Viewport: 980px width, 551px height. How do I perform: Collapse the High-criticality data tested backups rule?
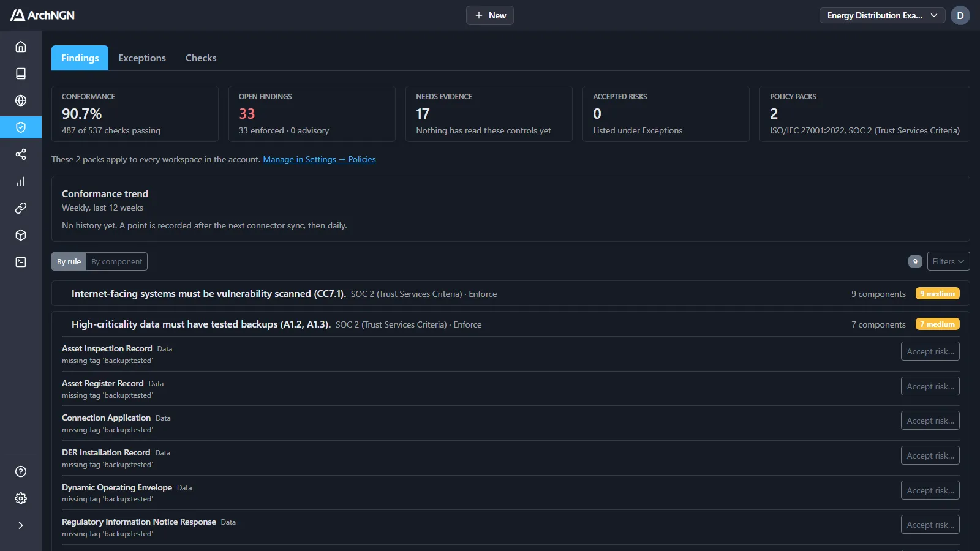pos(511,324)
